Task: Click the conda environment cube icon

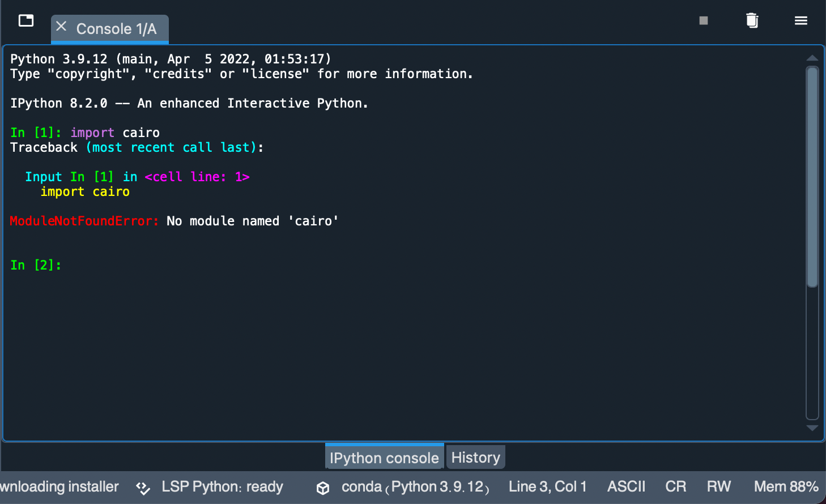Action: [323, 488]
